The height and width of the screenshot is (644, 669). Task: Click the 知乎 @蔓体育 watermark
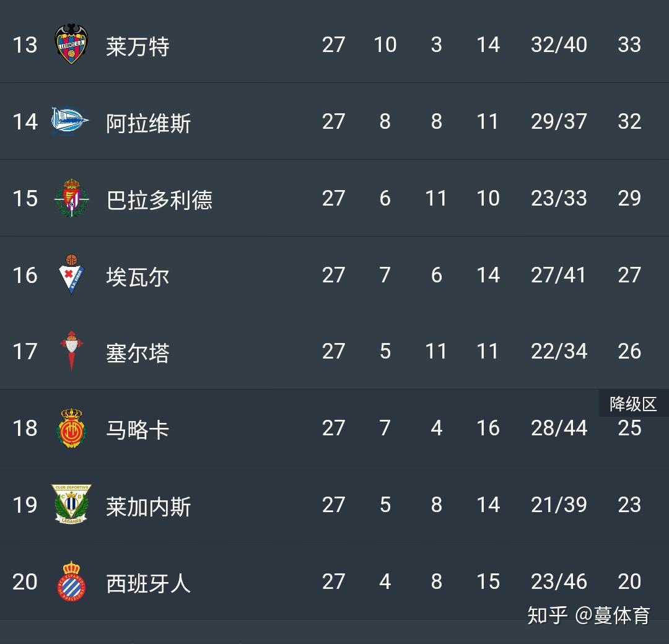pos(588,615)
